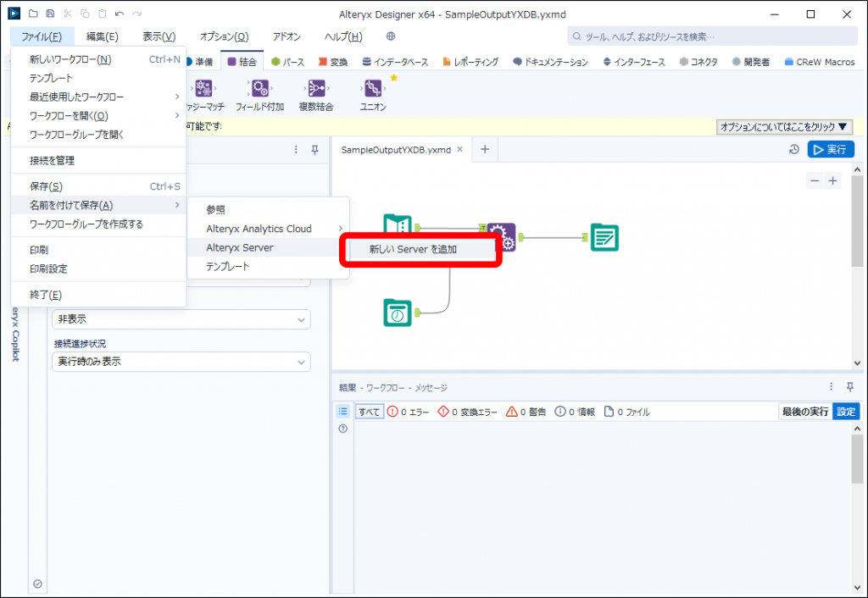Toggle the 0 情報 filter
The image size is (868, 598).
click(x=575, y=412)
